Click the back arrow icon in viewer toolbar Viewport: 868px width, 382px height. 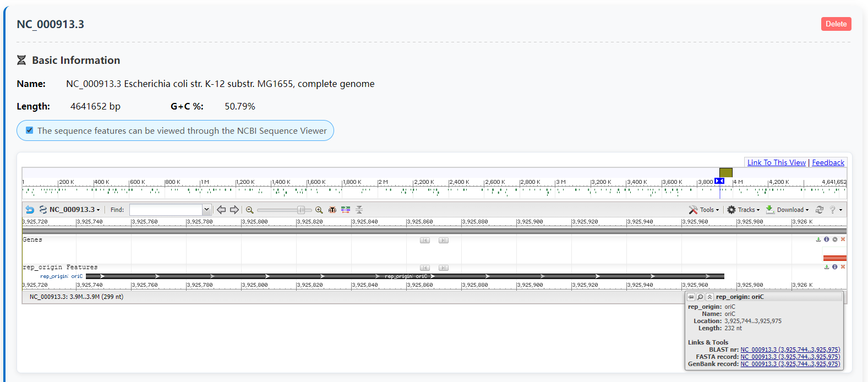30,210
